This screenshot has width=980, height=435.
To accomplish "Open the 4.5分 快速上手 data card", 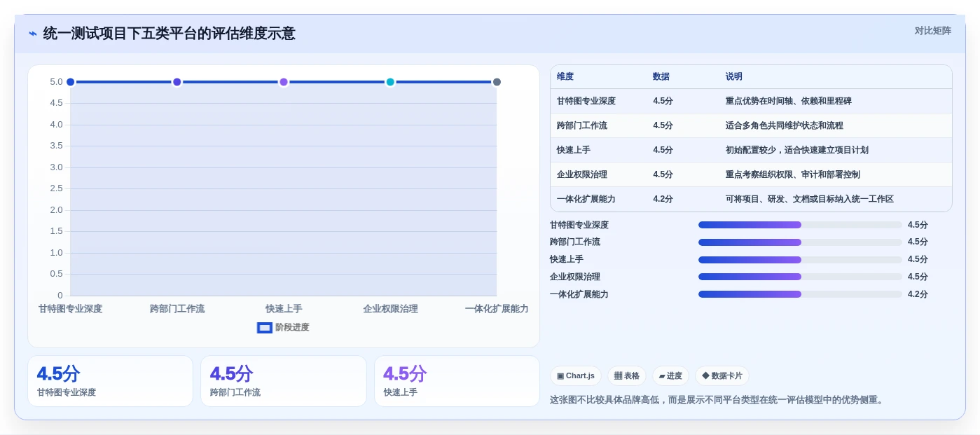I will click(x=457, y=381).
